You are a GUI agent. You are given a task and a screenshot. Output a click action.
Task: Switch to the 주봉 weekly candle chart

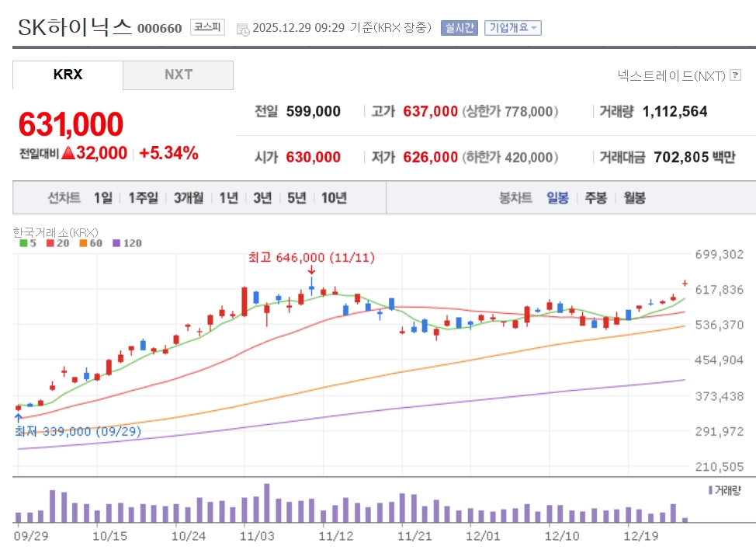pos(595,197)
